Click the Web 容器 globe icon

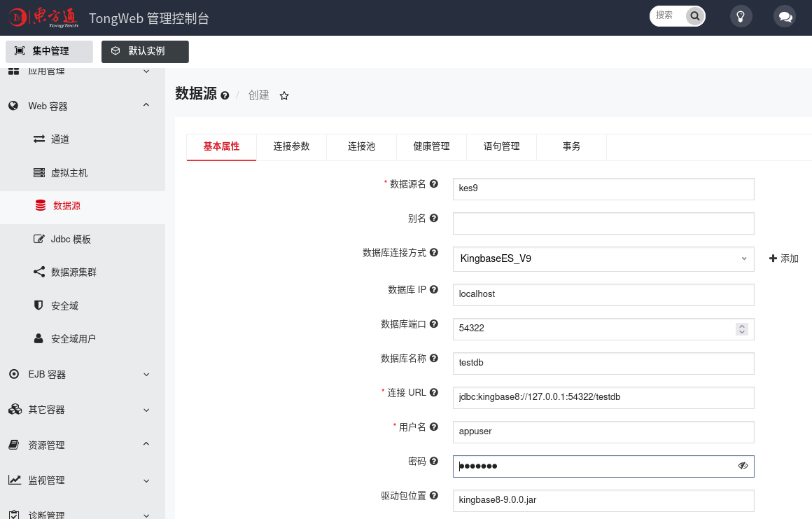pyautogui.click(x=13, y=106)
